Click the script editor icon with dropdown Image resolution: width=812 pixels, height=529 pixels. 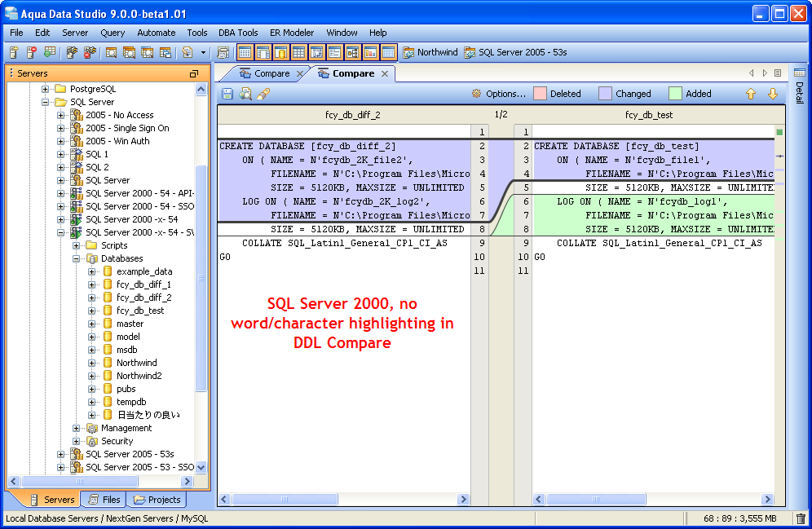click(187, 52)
